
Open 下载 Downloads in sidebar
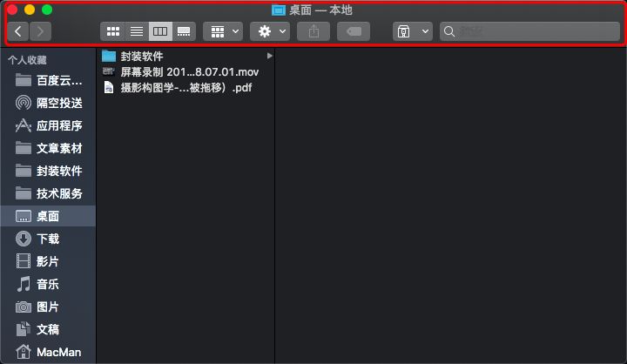[49, 239]
